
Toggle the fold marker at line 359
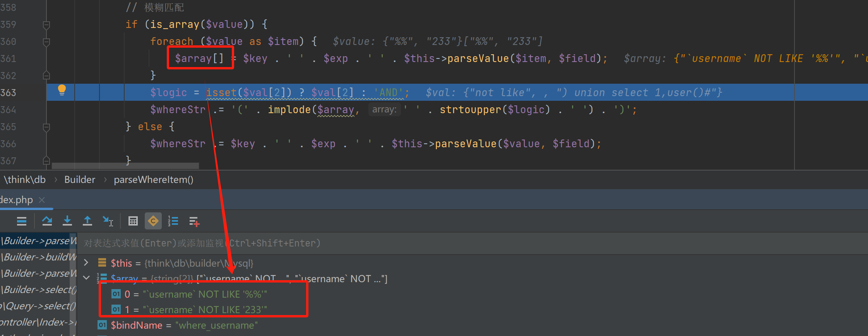click(x=46, y=25)
